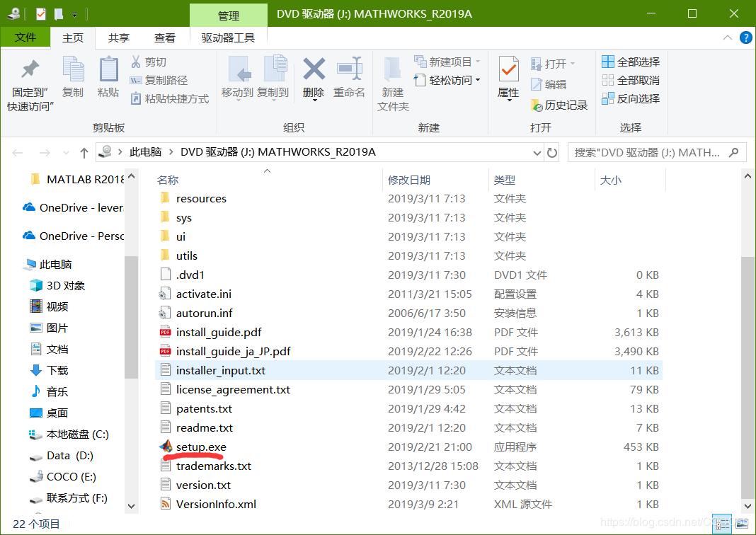This screenshot has width=756, height=535.
Task: Click the Rename (重命名) icon
Action: [x=350, y=69]
